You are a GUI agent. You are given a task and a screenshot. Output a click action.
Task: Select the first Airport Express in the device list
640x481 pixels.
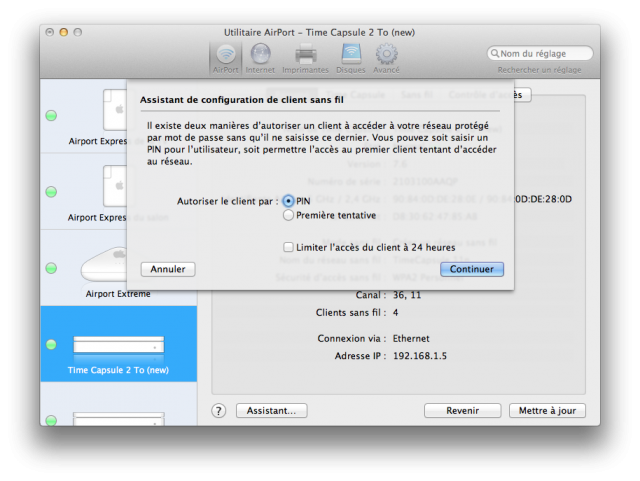[84, 116]
